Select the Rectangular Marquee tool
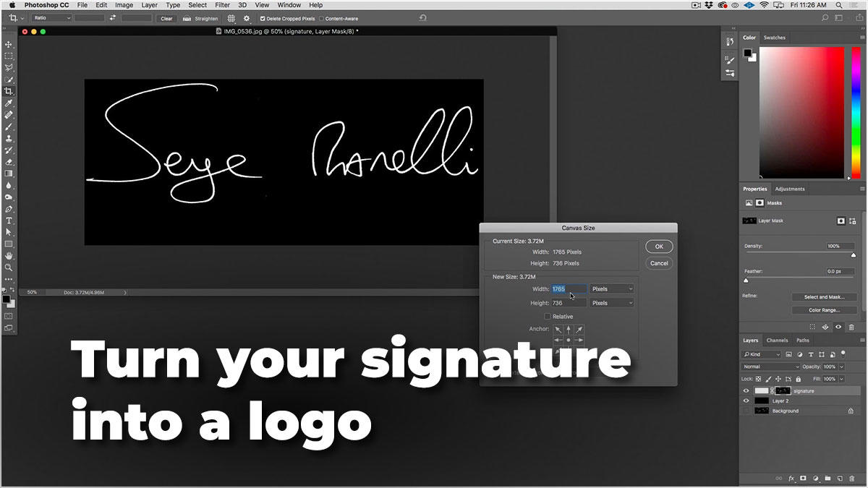Viewport: 868px width, 488px height. (x=9, y=56)
